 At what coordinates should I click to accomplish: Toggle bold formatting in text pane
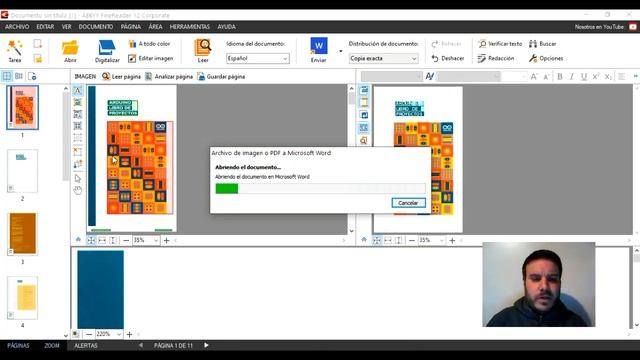click(x=560, y=76)
